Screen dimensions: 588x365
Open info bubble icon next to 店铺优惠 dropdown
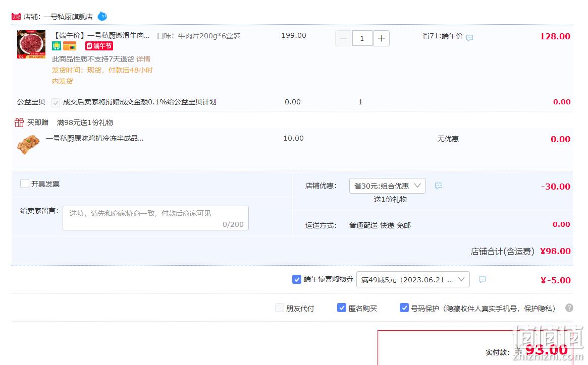(439, 186)
